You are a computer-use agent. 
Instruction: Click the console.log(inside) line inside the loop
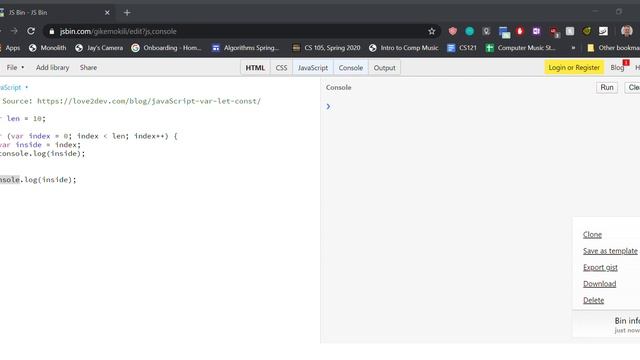click(42, 153)
